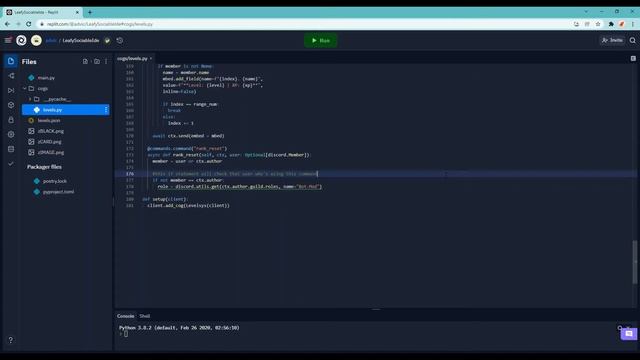
Task: Open the Database sidebar icon
Action: (x=11, y=149)
